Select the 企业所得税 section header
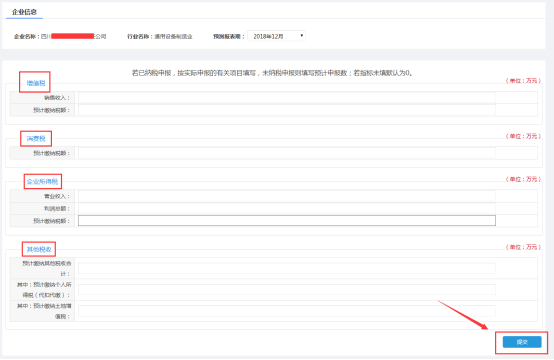The width and height of the screenshot is (554, 360). click(x=42, y=182)
